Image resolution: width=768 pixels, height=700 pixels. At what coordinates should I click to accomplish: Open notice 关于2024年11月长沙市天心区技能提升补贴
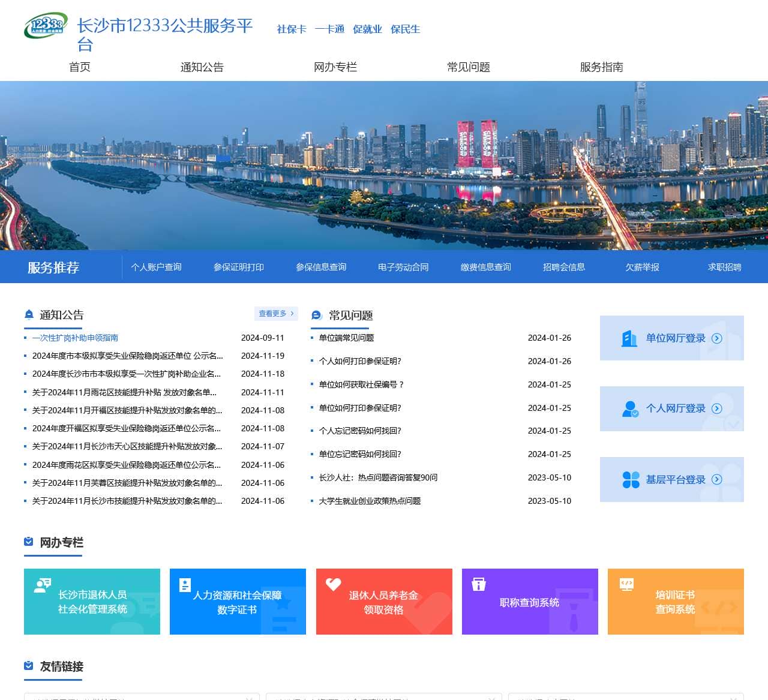click(127, 446)
